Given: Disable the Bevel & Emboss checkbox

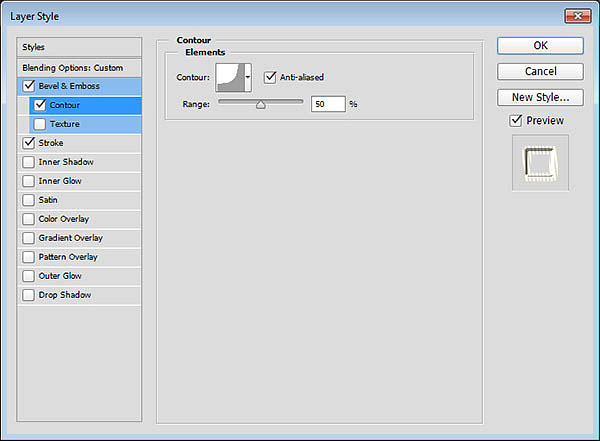Looking at the screenshot, I should point(29,86).
